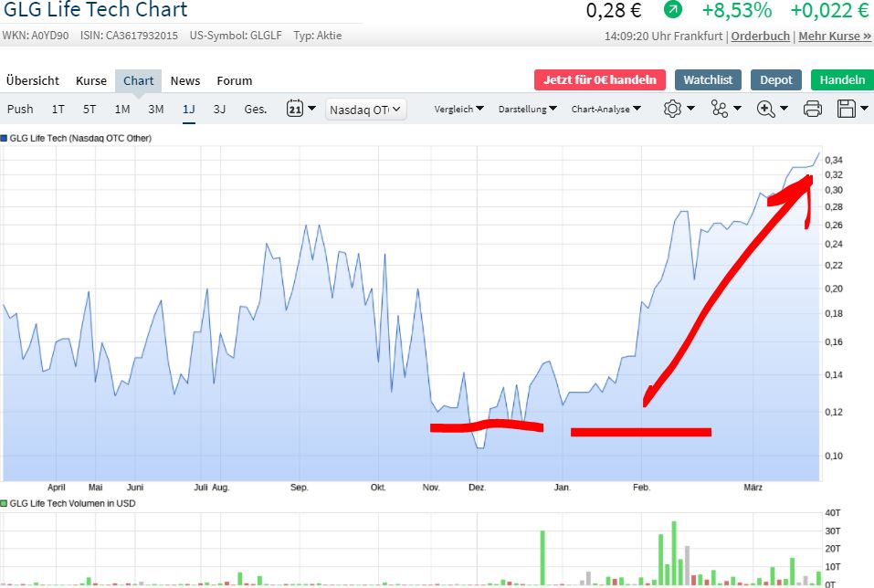Click the März axis label
Screen dimensions: 874x588
pyautogui.click(x=753, y=488)
